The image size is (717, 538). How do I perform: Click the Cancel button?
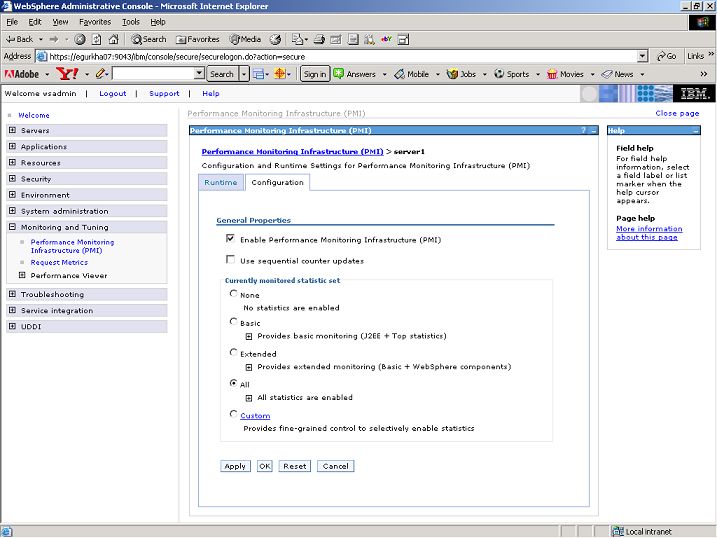pos(336,466)
